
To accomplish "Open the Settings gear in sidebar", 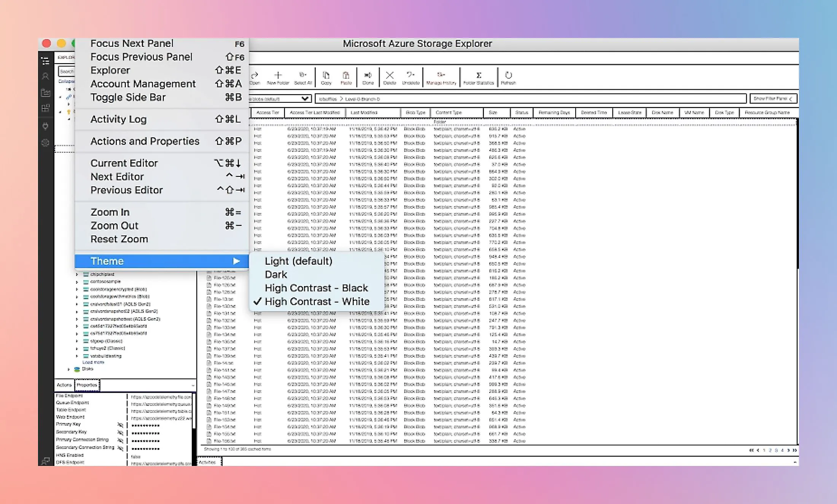I will click(x=45, y=143).
